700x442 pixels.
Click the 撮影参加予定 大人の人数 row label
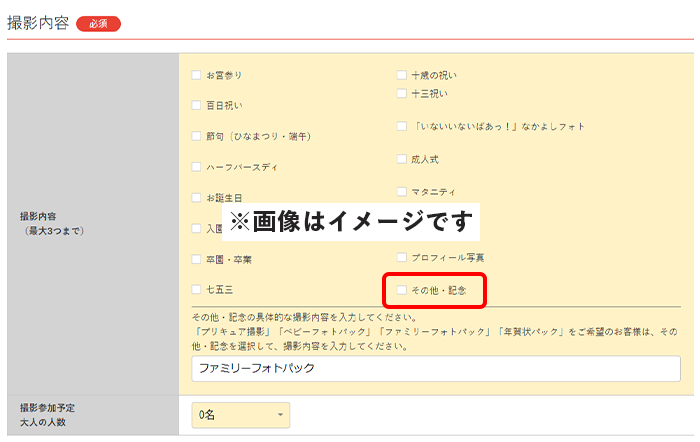pyautogui.click(x=50, y=415)
